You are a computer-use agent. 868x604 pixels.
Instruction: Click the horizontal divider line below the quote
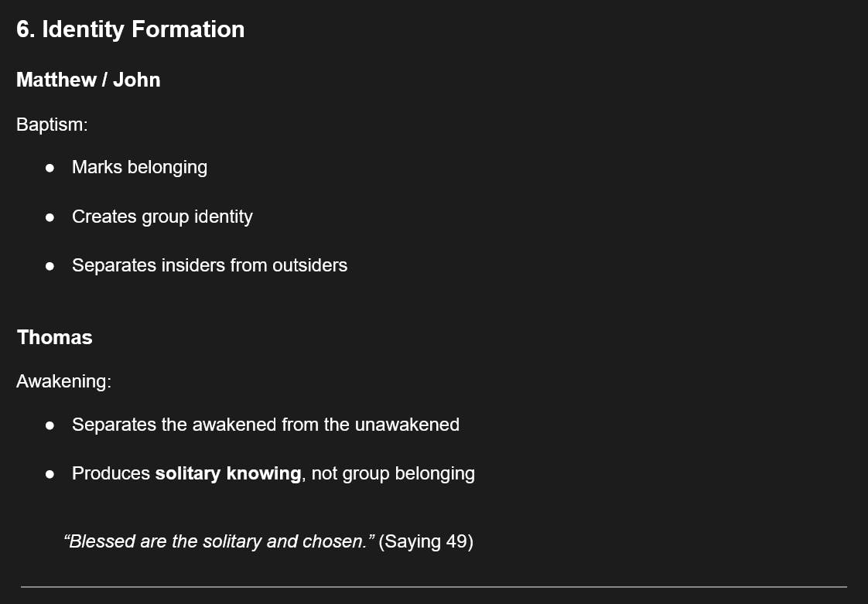[433, 587]
